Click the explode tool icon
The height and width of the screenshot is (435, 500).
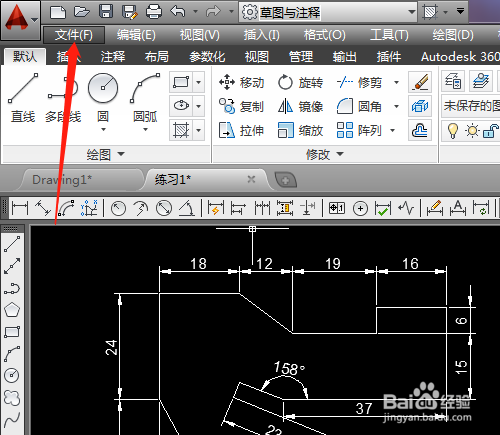(x=420, y=106)
